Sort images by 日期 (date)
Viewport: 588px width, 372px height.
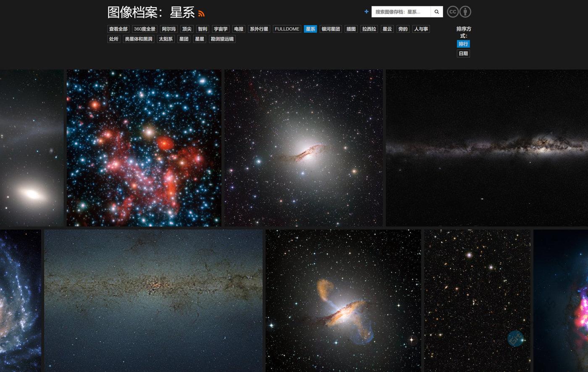click(463, 54)
